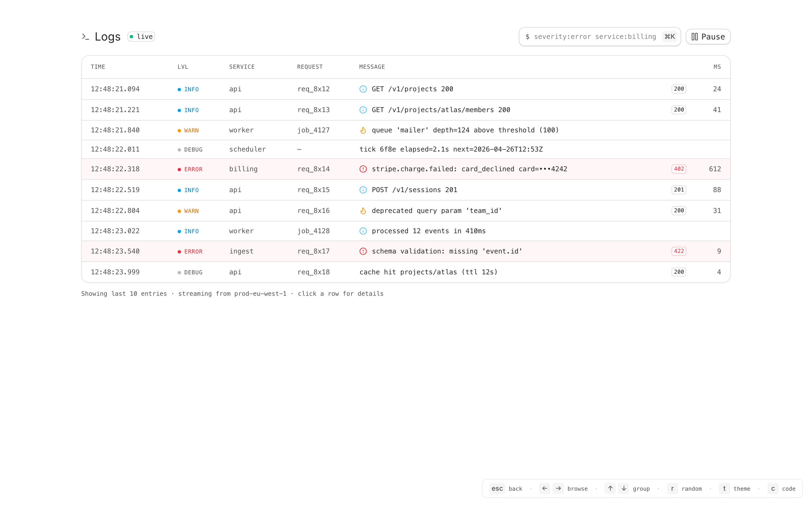Click the flame icon on deprecated query param row

(363, 211)
